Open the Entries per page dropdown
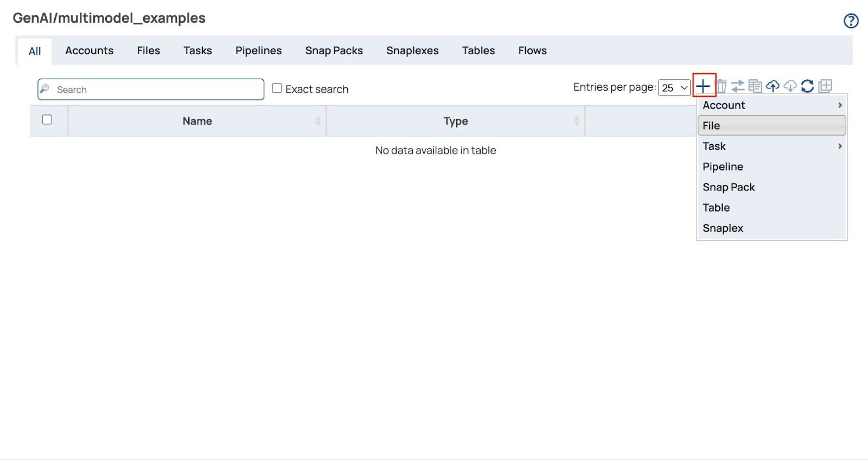This screenshot has height=460, width=868. coord(674,87)
